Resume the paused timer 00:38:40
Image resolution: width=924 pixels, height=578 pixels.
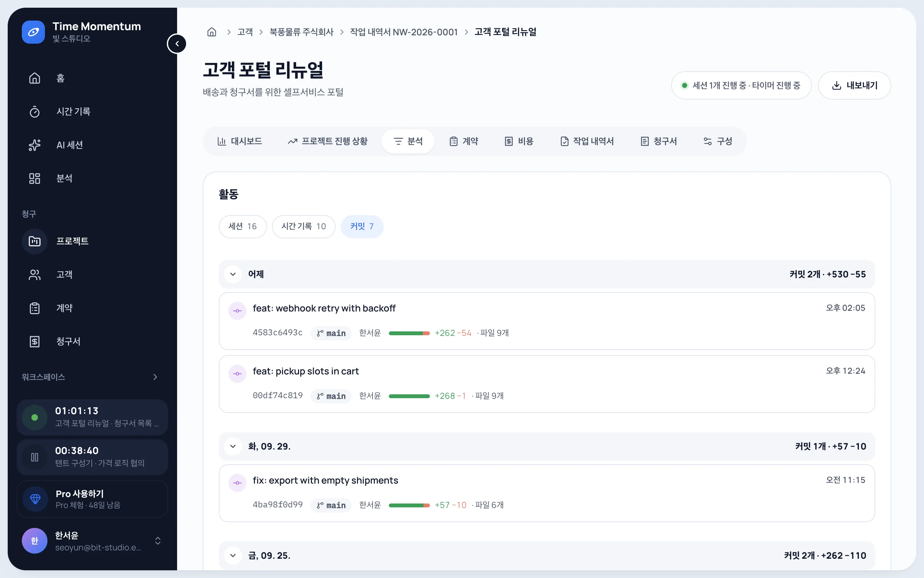[x=34, y=457]
